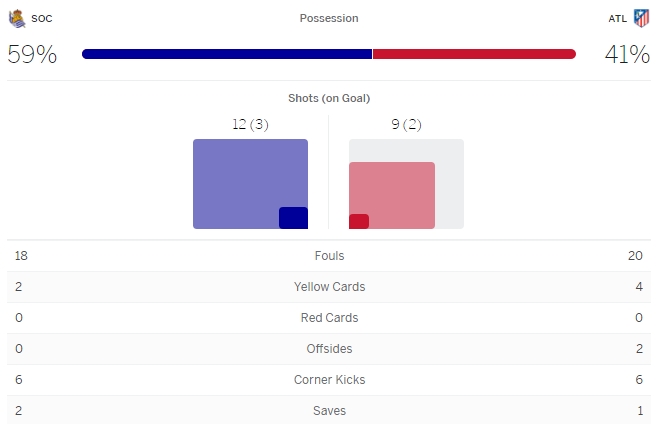Click the Real Sociedad team crest
The width and height of the screenshot is (661, 424).
pyautogui.click(x=17, y=18)
